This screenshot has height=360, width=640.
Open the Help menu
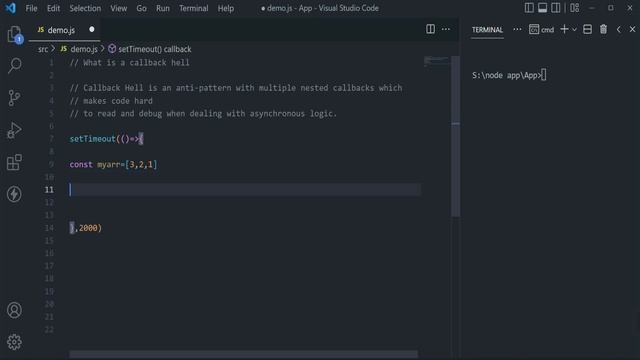coord(226,8)
